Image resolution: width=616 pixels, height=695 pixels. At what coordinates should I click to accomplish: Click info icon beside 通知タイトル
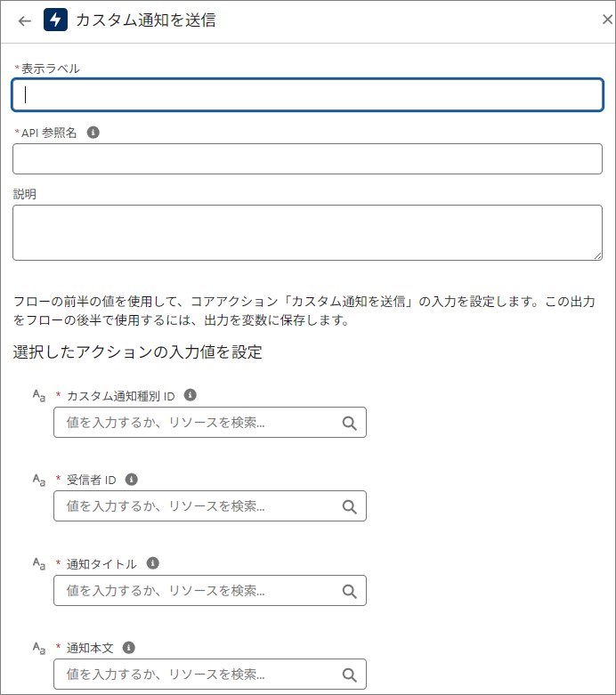click(x=152, y=563)
